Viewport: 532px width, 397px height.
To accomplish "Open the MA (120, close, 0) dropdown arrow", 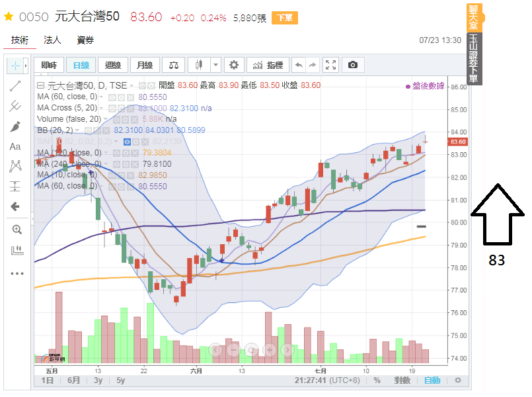I will 105,153.
